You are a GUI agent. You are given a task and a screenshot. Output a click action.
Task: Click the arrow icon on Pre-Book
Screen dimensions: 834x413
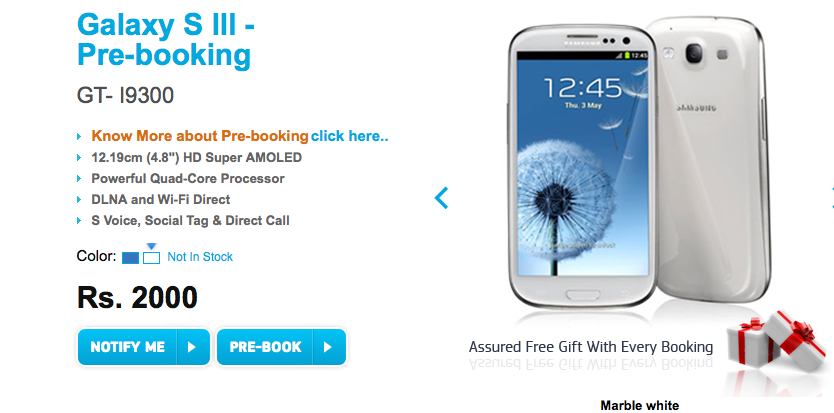click(x=328, y=348)
